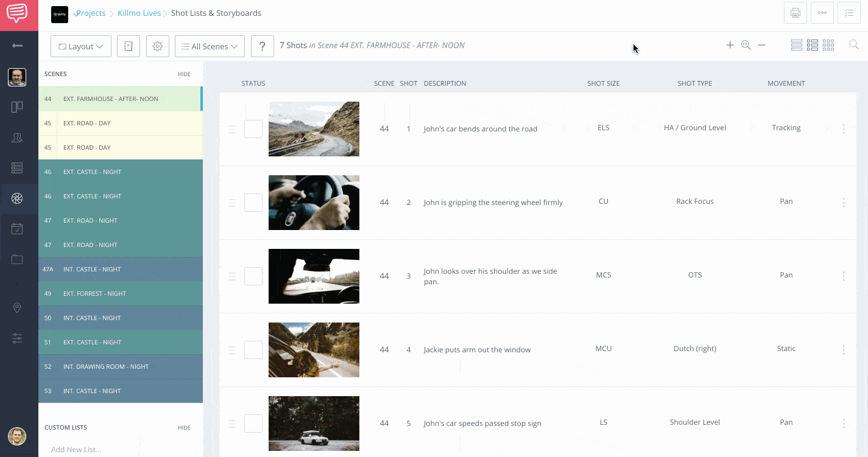Click the back arrow in sidebar
868x457 pixels.
point(17,46)
